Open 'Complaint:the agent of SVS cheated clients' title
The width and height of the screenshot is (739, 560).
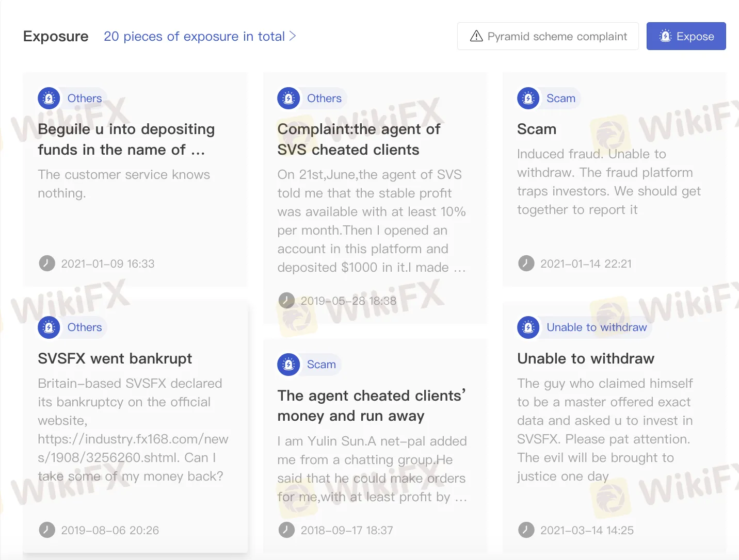pyautogui.click(x=359, y=139)
